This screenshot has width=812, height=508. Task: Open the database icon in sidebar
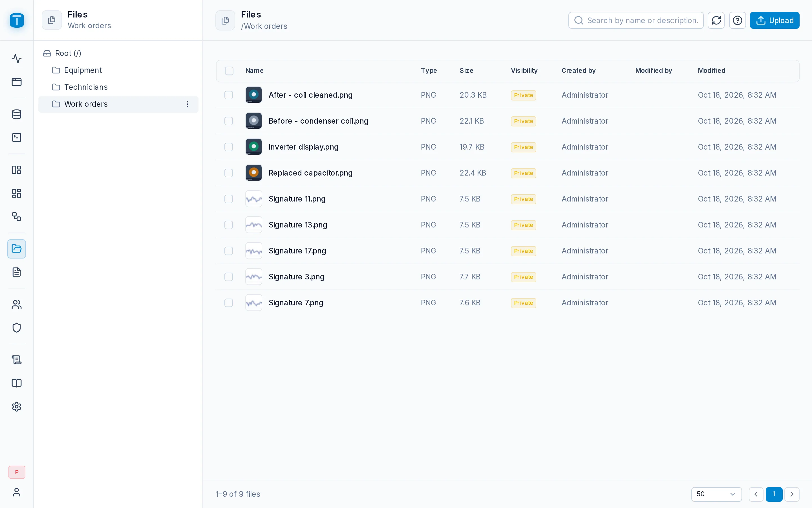pos(16,114)
